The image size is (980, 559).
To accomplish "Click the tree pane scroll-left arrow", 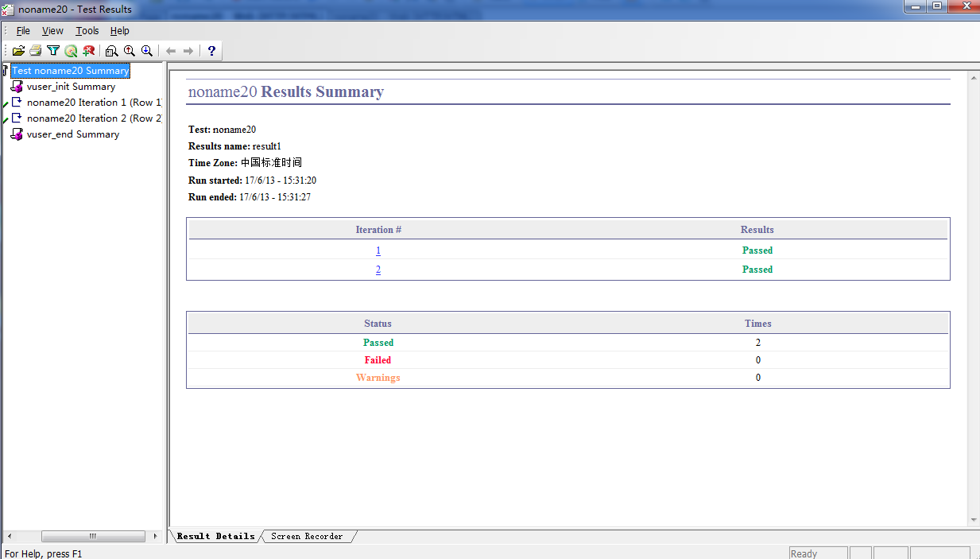I will [x=9, y=536].
